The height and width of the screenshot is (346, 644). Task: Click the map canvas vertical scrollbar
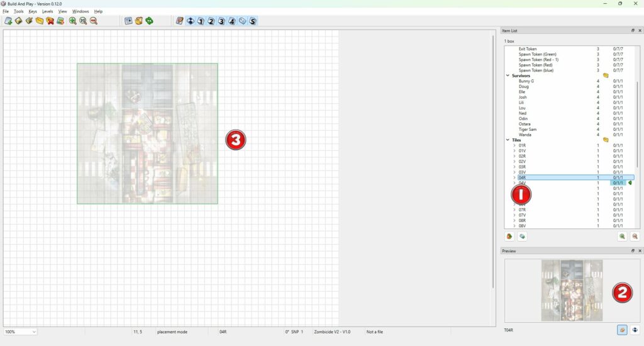tap(493, 162)
